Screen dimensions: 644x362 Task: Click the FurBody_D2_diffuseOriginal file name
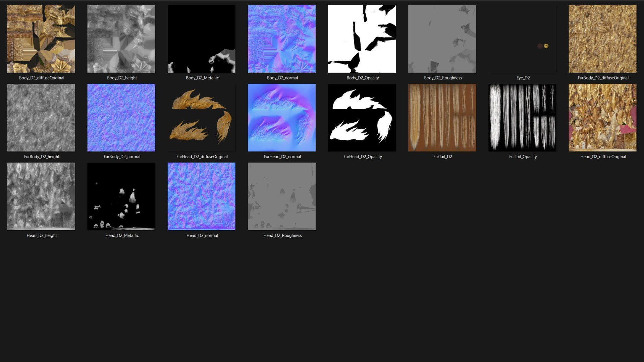click(x=603, y=78)
